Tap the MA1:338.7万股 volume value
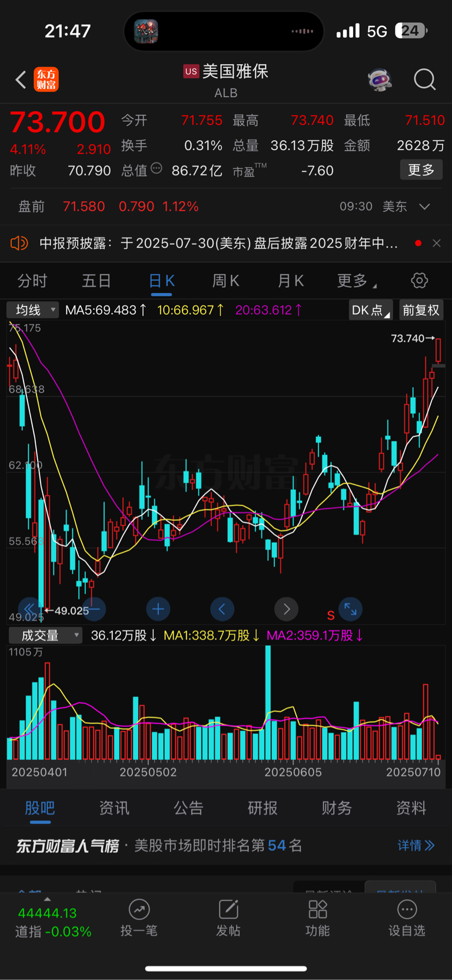This screenshot has height=980, width=452. (x=212, y=636)
